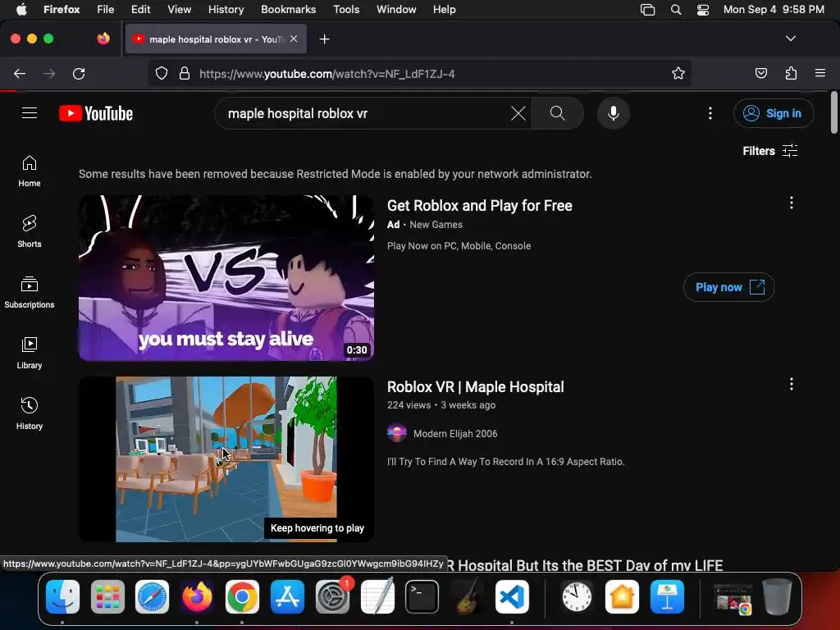This screenshot has height=630, width=840.
Task: Open Subscriptions in sidebar
Action: [30, 293]
